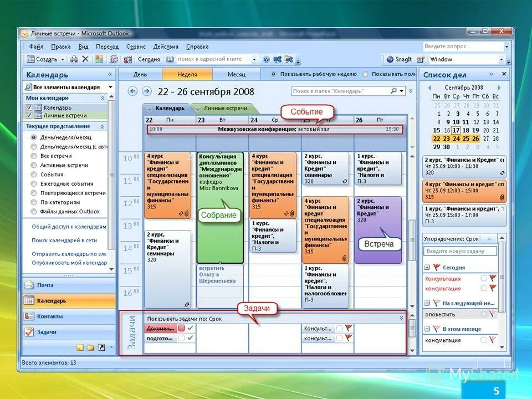Collapse the Календарь navigation pane chevron
Image resolution: width=532 pixels, height=399 pixels.
click(x=110, y=74)
